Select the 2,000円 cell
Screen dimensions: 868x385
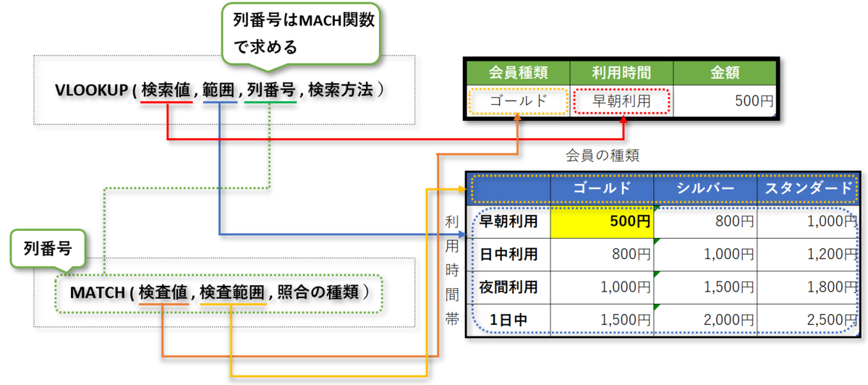pos(705,320)
